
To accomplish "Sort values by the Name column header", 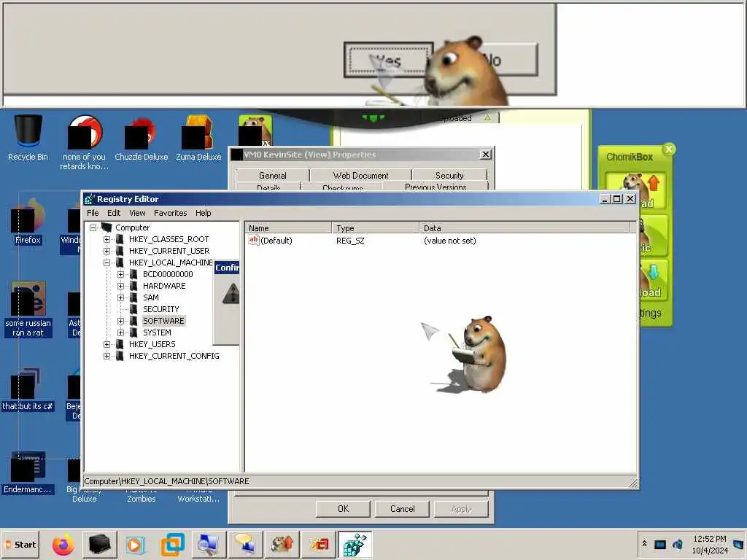I will (288, 228).
